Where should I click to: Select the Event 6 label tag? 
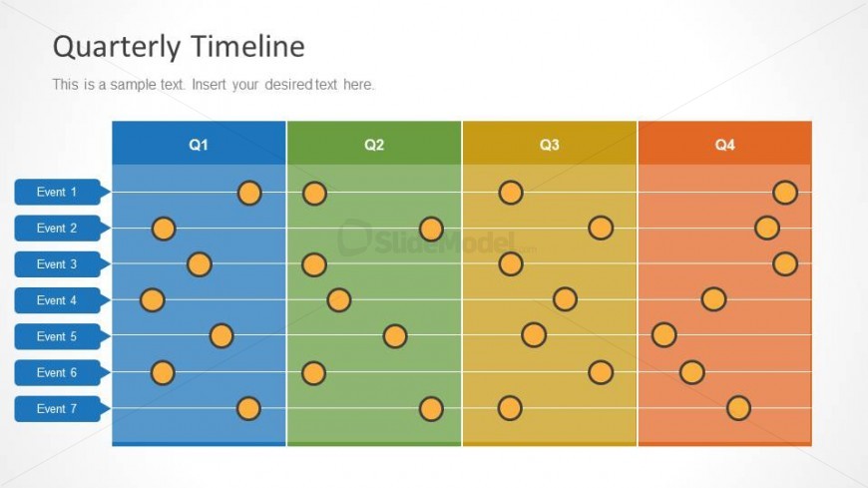point(57,372)
